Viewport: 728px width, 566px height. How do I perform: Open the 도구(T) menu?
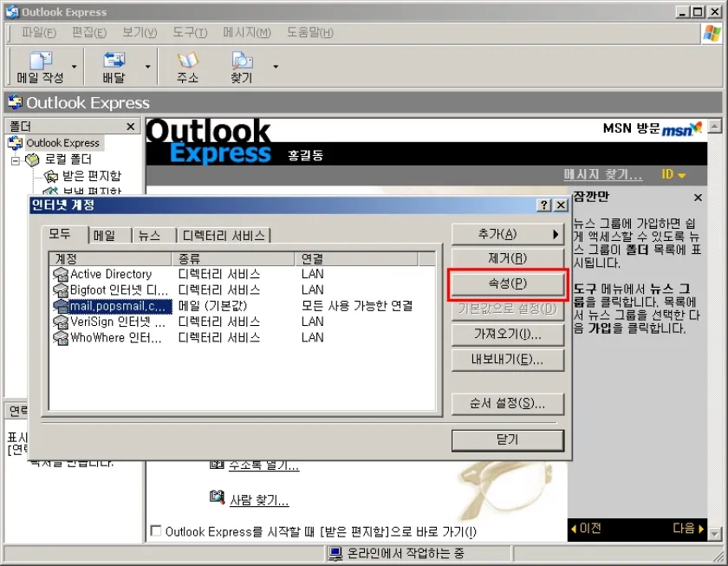pos(190,32)
